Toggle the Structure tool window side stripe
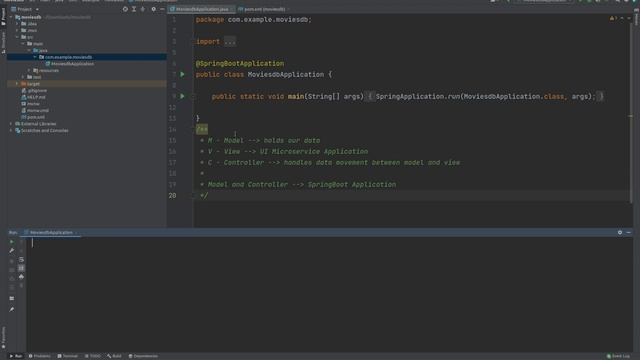The height and width of the screenshot is (360, 640). tap(3, 42)
